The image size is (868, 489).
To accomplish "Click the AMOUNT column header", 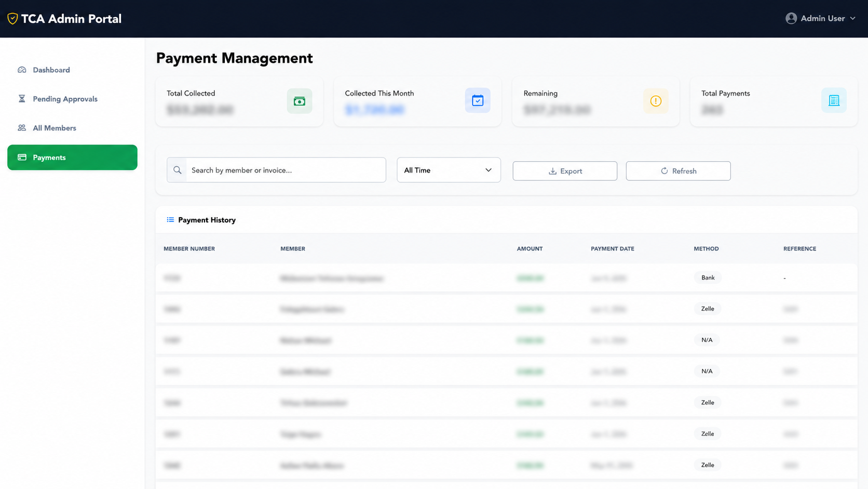I will click(x=530, y=249).
